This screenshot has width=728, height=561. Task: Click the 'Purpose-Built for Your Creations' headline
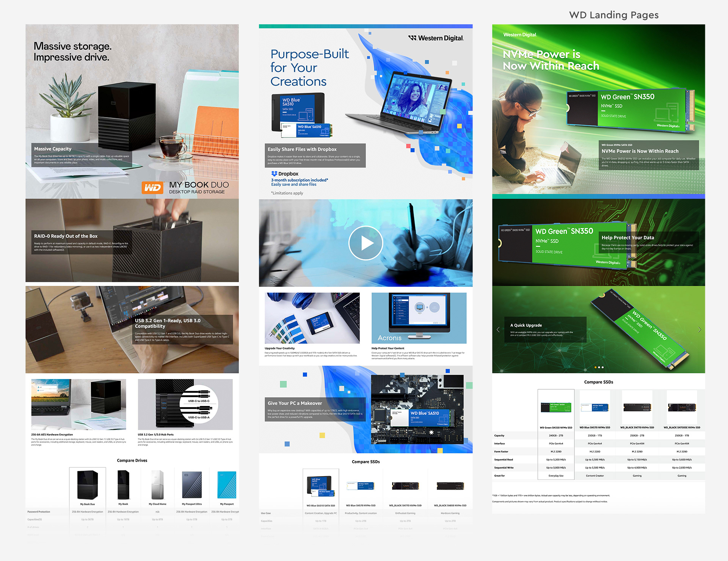point(309,67)
